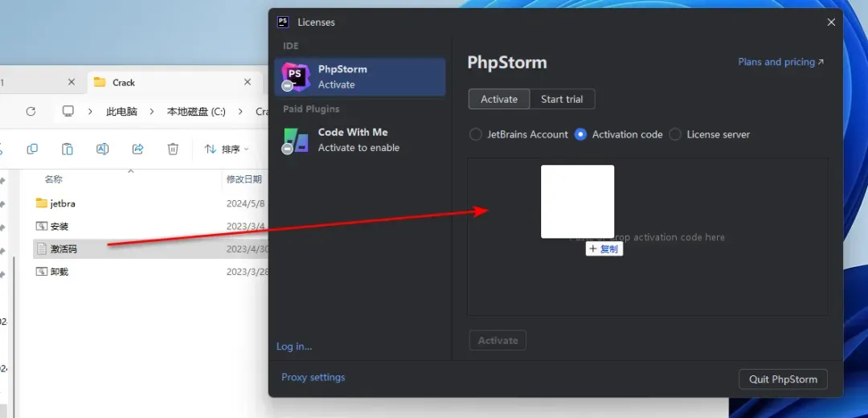Click the Rename icon in Explorer toolbar
The image size is (868, 418).
point(102,149)
